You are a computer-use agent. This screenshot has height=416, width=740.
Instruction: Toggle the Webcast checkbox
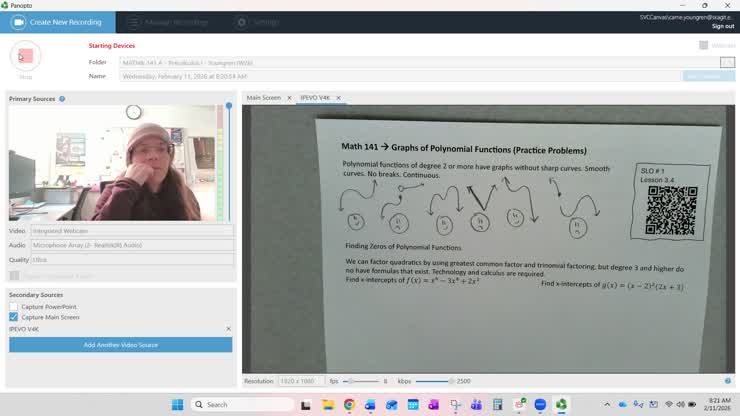(x=703, y=45)
